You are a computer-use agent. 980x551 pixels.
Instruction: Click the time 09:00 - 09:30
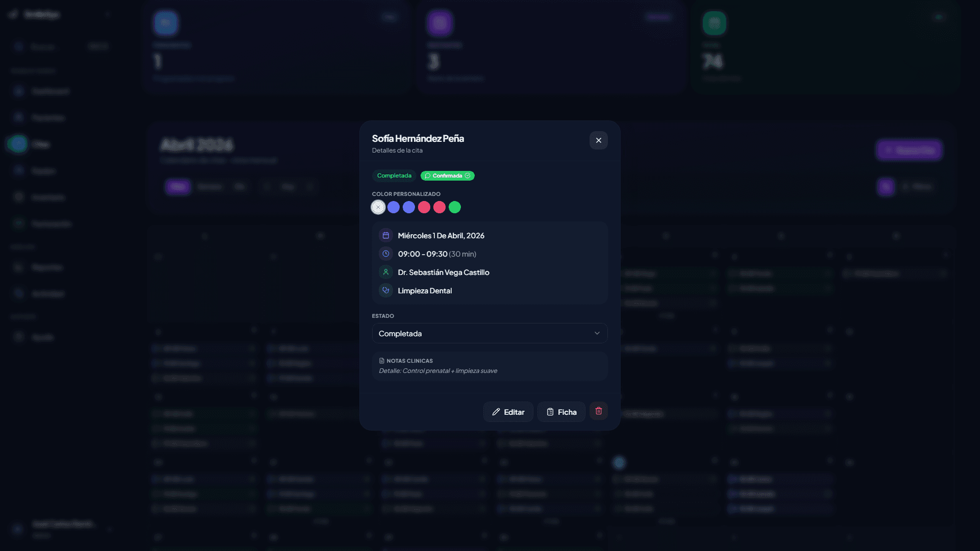(x=423, y=254)
